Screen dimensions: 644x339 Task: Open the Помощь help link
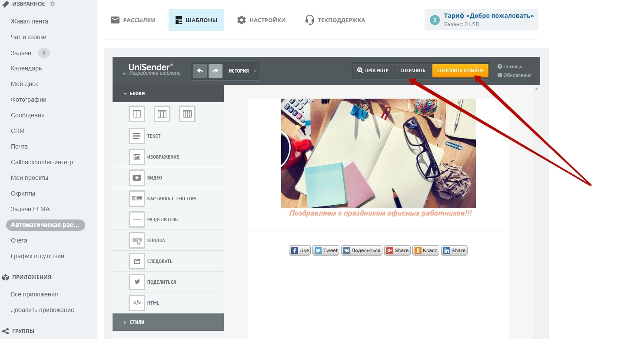tap(512, 66)
